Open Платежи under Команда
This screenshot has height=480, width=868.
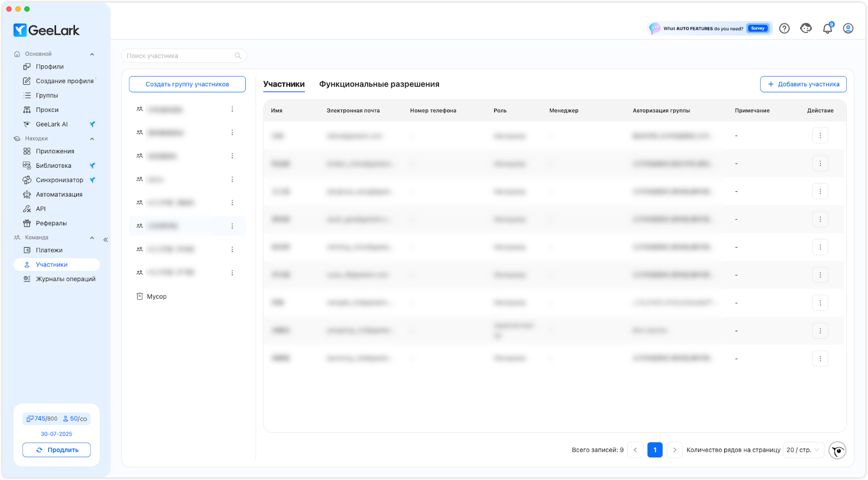click(x=49, y=250)
